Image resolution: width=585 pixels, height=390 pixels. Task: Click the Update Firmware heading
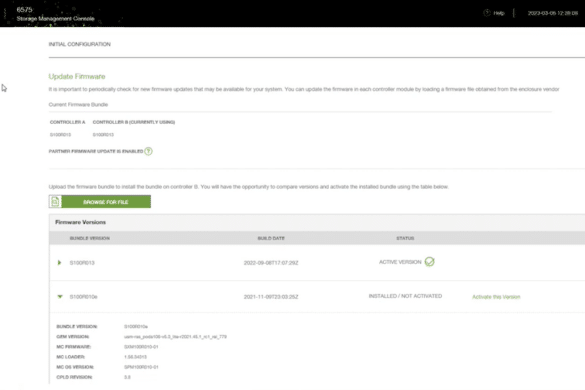pos(77,77)
